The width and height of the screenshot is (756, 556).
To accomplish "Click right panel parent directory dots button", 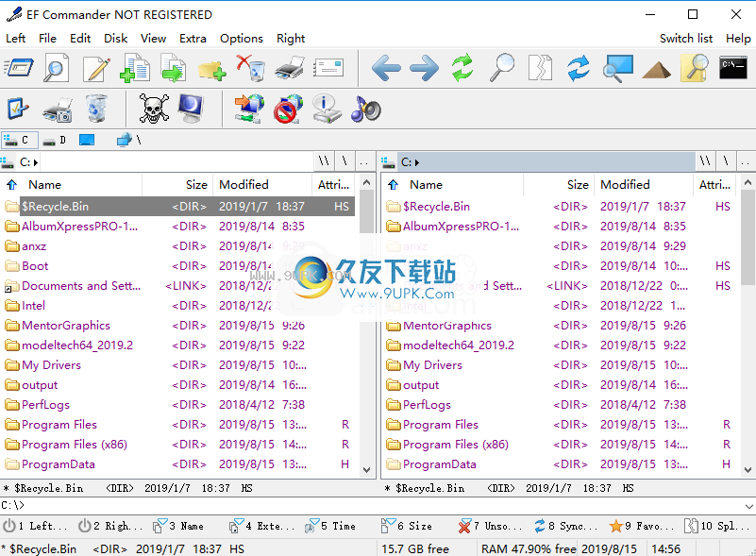I will [x=746, y=161].
